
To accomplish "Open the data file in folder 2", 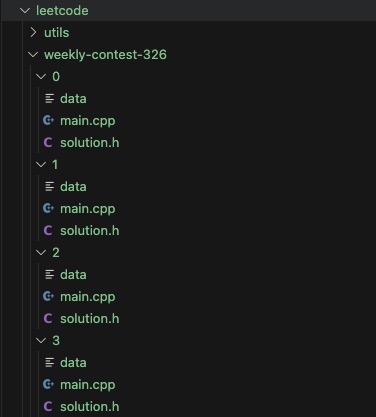I will [x=73, y=275].
